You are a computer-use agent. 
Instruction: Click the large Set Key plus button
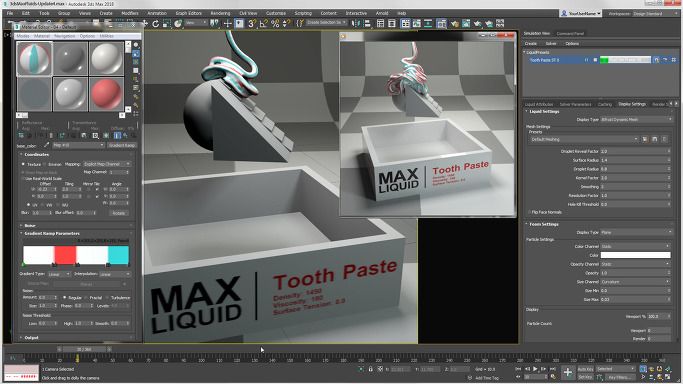pyautogui.click(x=568, y=372)
